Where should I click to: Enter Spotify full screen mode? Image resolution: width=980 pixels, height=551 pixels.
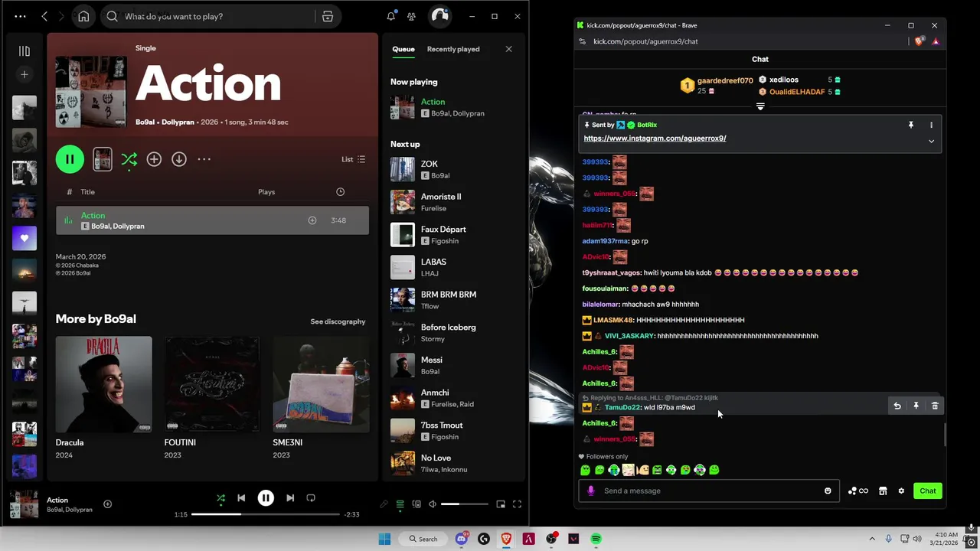518,504
